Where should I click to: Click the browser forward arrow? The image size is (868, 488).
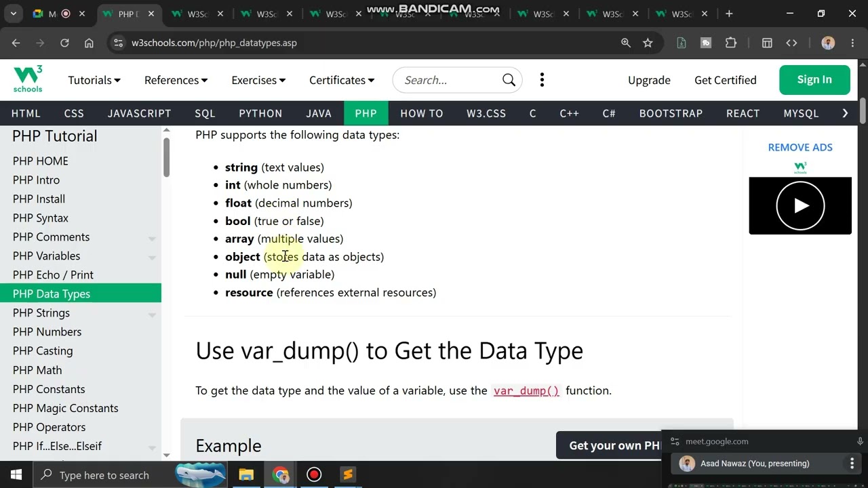(x=40, y=43)
